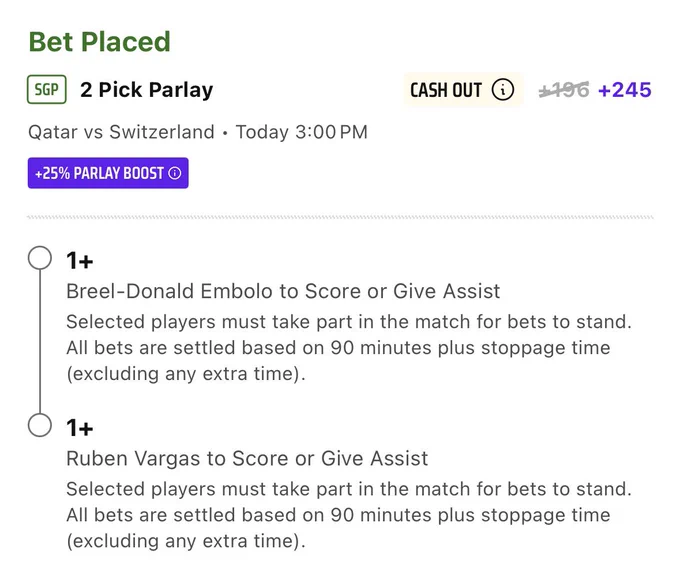Tap Breel-Donald Embolo to Score or Give Assist

pos(283,291)
